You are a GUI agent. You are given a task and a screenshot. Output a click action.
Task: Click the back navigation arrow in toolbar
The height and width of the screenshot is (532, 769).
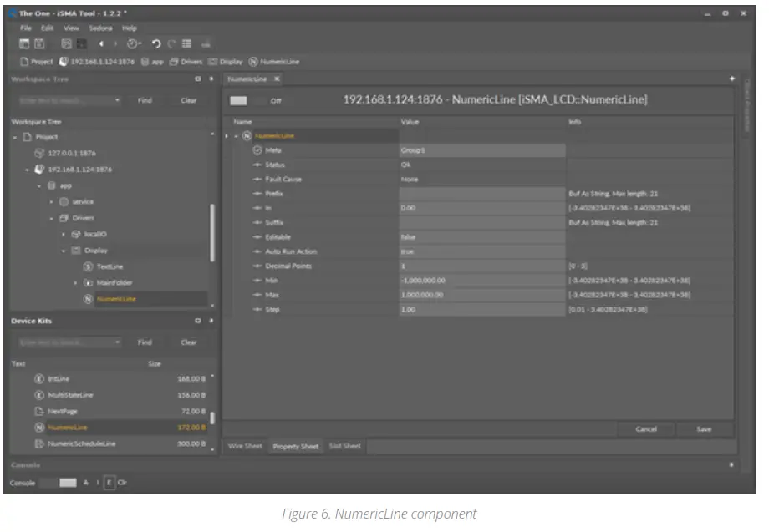(102, 44)
